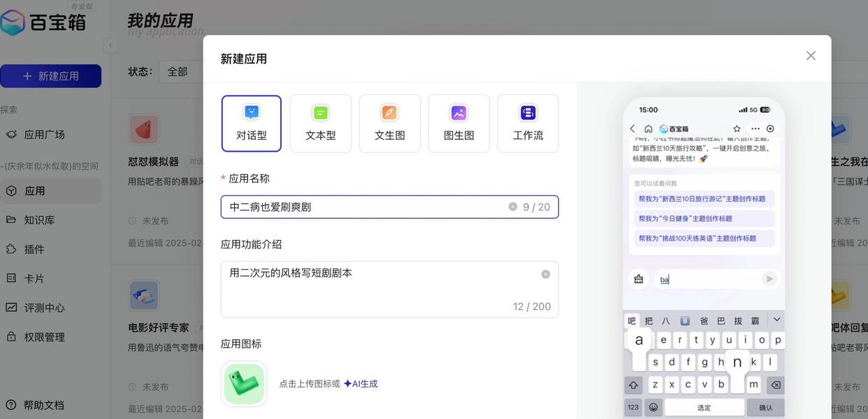Generate icon with AI生成 link
The width and height of the screenshot is (868, 419).
coord(361,383)
